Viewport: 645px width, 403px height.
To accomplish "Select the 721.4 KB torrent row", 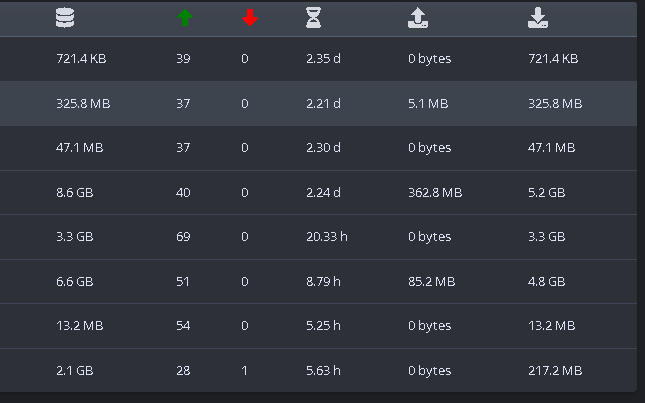I will (318, 59).
